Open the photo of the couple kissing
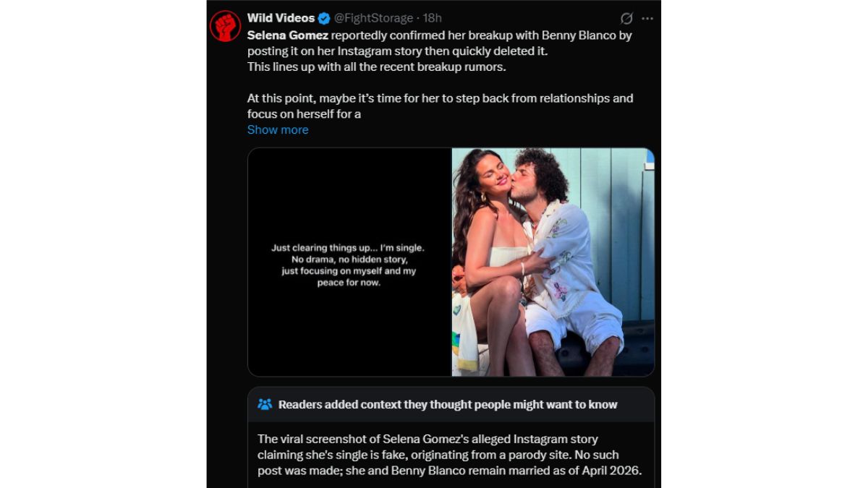This screenshot has height=488, width=868. pyautogui.click(x=553, y=262)
